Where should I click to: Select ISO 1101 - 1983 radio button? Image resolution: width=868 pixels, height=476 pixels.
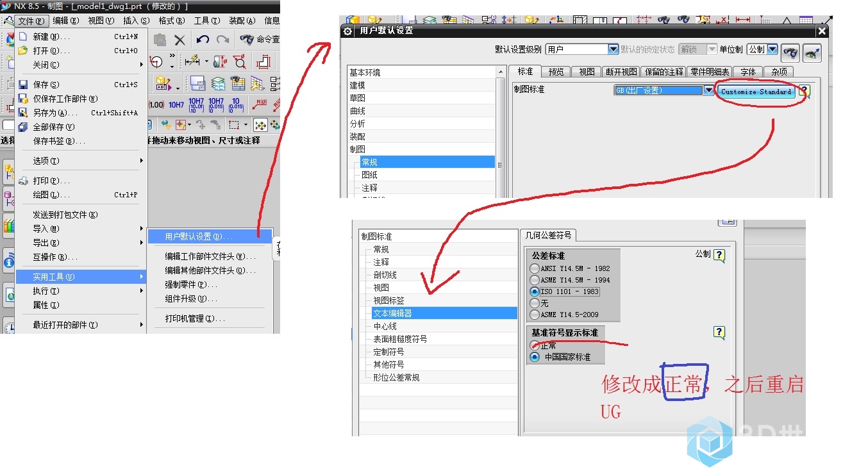(x=535, y=291)
